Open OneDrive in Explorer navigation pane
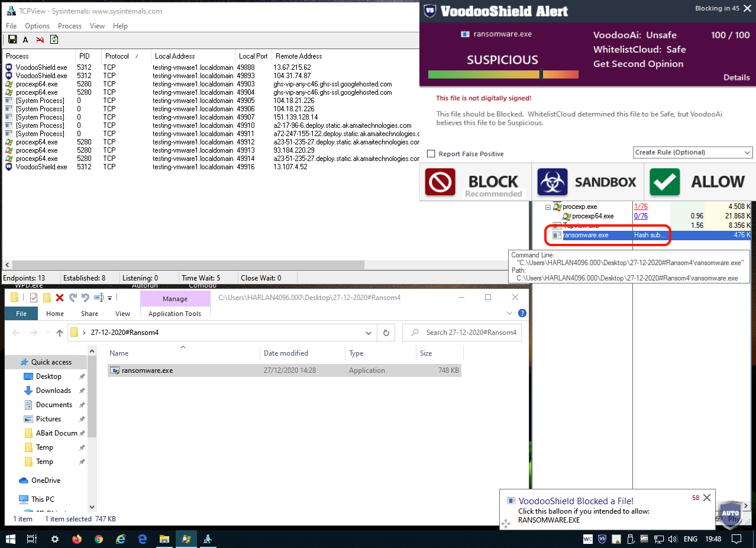 point(46,481)
